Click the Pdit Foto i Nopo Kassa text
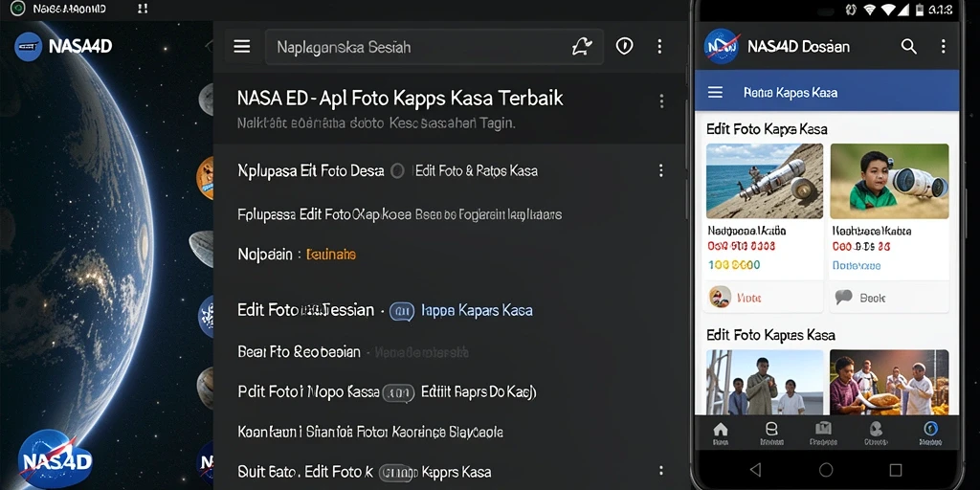 pyautogui.click(x=309, y=391)
